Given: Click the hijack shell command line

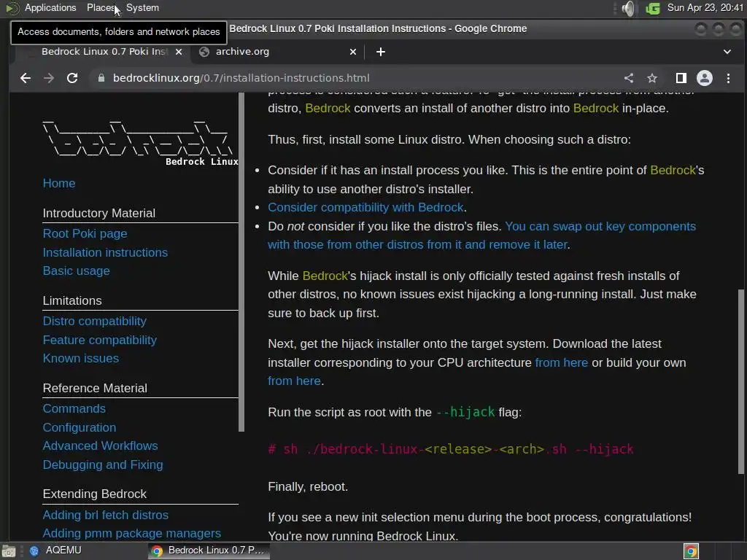Looking at the screenshot, I should [451, 449].
